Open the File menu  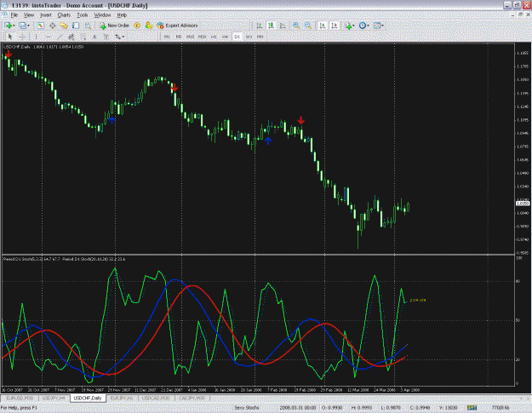(x=14, y=15)
